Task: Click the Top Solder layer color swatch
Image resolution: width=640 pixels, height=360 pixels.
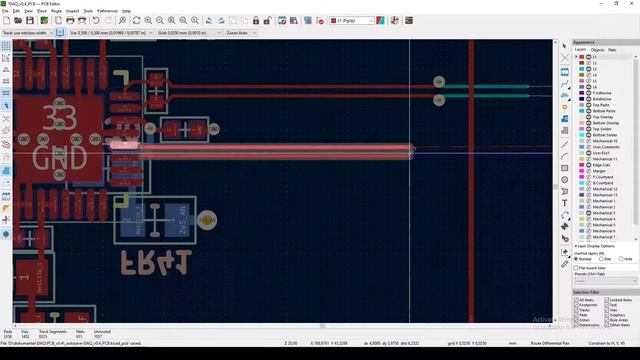Action: coord(582,129)
